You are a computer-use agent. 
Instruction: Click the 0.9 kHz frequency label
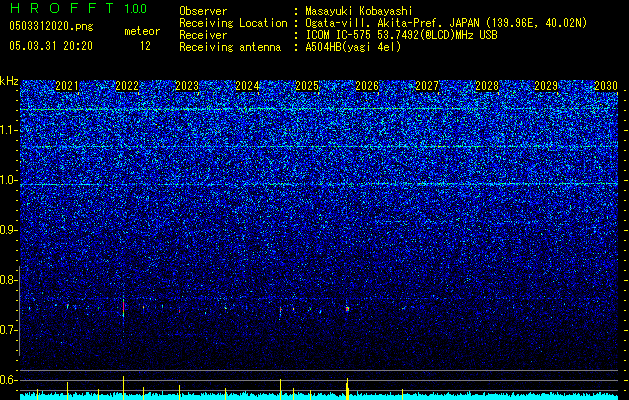tap(9, 230)
